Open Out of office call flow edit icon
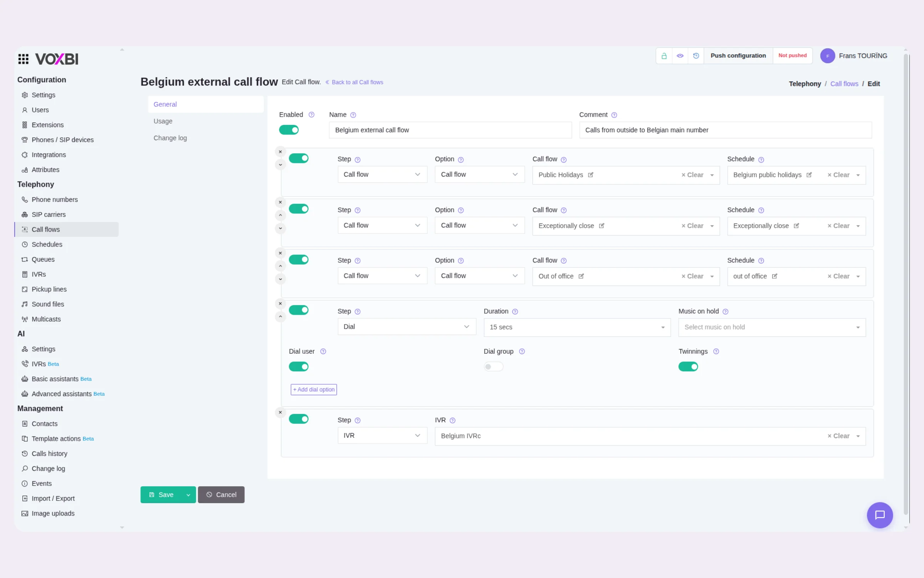Screen dimensions: 924x578 [x=581, y=276]
